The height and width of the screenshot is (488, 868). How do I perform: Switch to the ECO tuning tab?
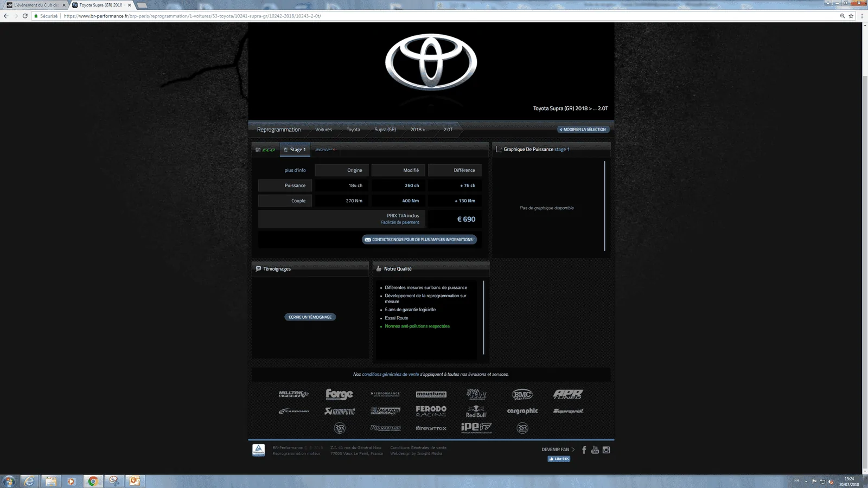click(x=266, y=150)
